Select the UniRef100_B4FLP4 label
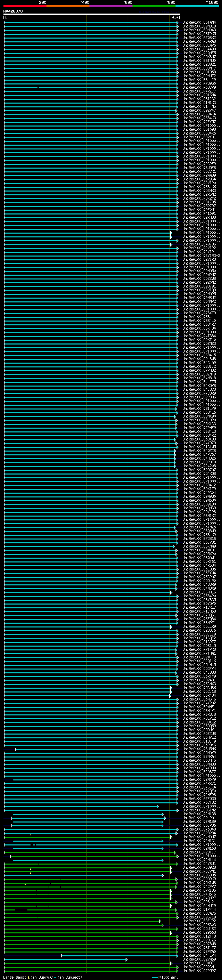 coord(199,955)
